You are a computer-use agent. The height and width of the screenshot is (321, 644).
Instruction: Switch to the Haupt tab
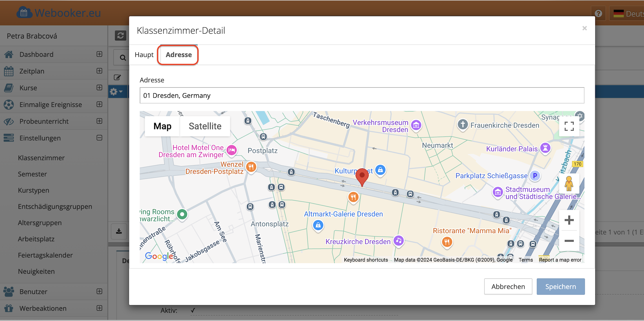[x=144, y=55]
